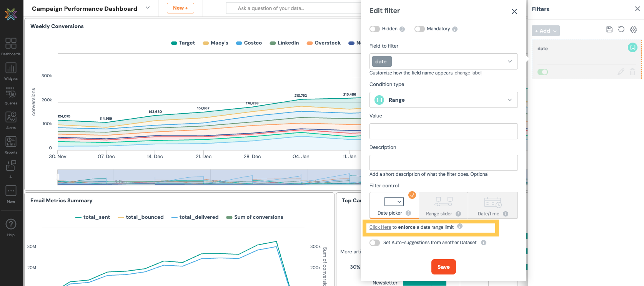Choose the Date/time filter control
Image resolution: width=644 pixels, height=286 pixels.
point(493,205)
